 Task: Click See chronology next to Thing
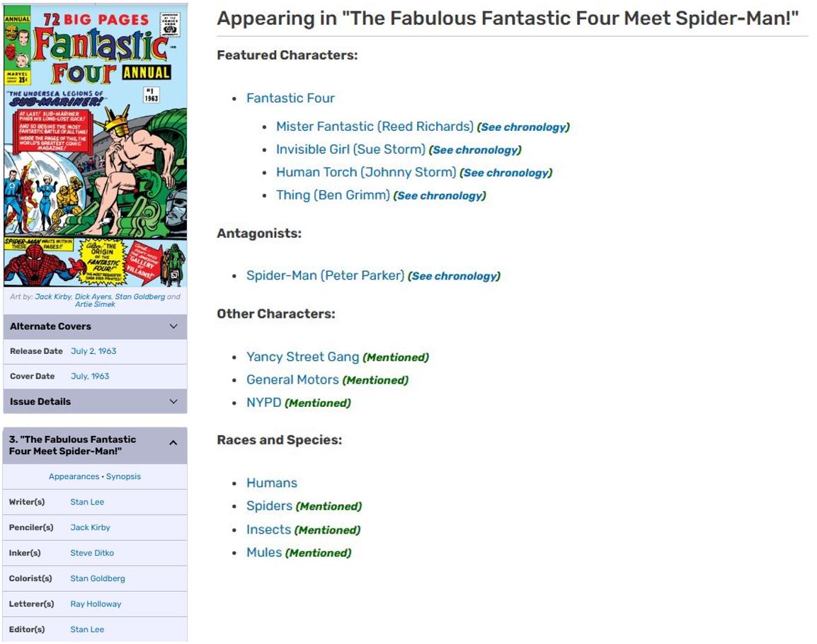point(440,195)
